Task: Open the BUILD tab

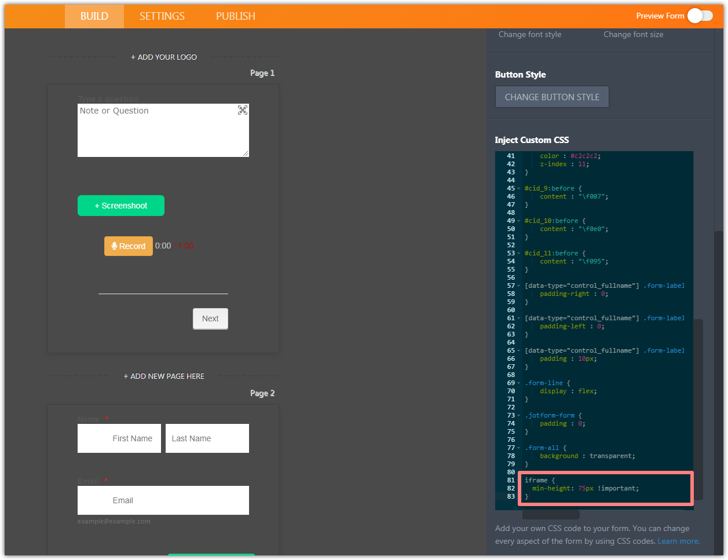Action: pos(94,16)
